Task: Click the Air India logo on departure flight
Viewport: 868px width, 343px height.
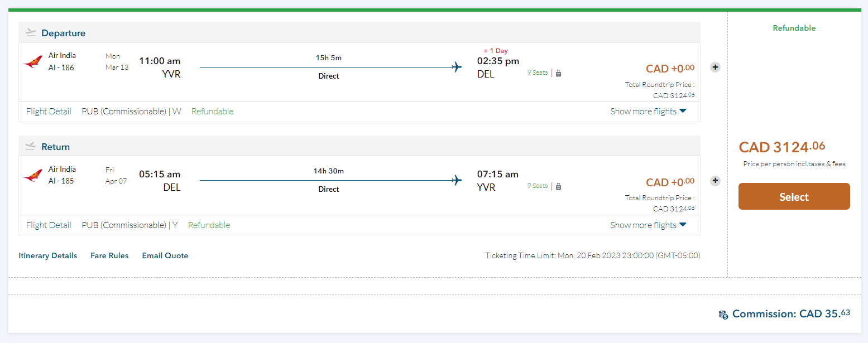Action: (32, 62)
